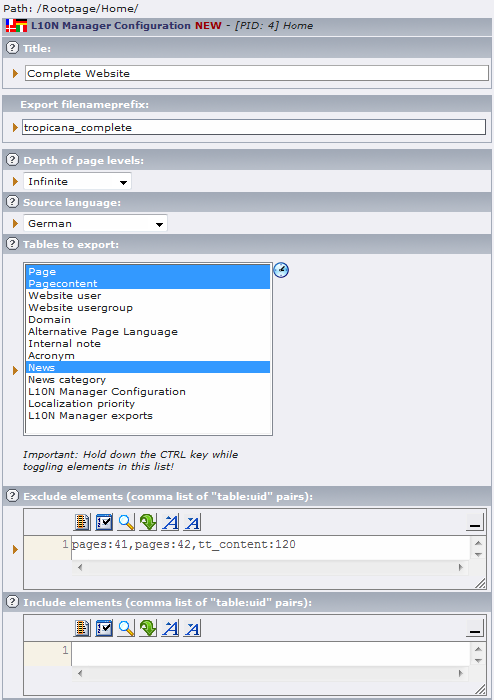The height and width of the screenshot is (700, 494).
Task: Click Include editor horizontal scrollbar left arrow
Action: [x=80, y=673]
